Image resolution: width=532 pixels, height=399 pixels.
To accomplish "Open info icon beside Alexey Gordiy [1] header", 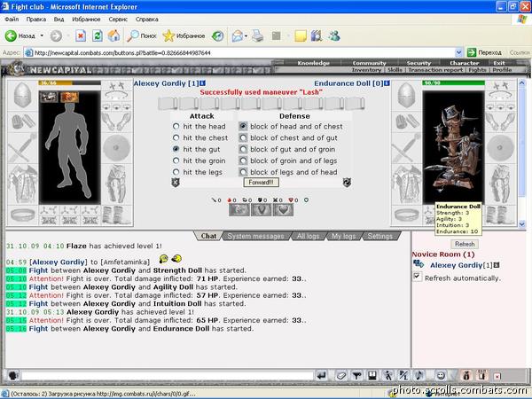I will pos(202,83).
